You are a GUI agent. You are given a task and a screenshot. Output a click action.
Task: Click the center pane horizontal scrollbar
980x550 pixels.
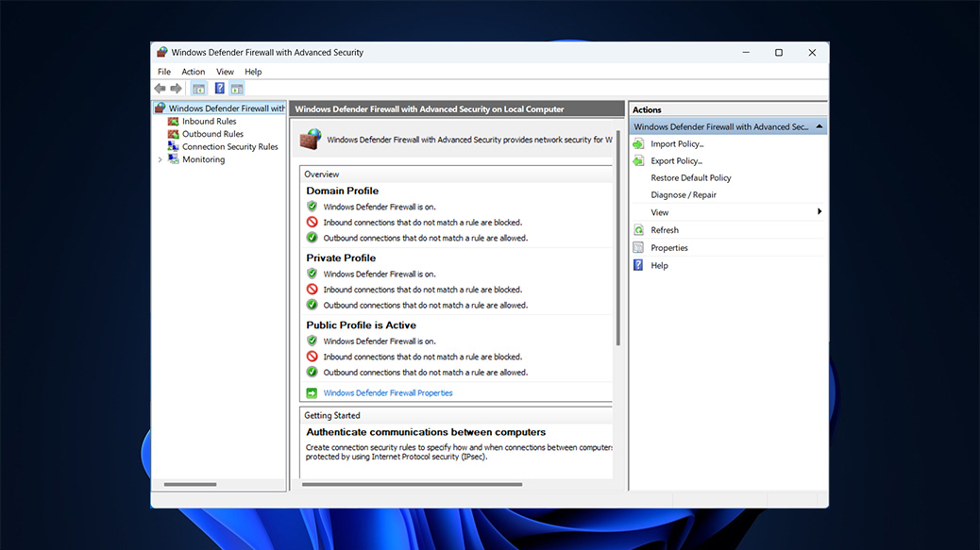[412, 484]
